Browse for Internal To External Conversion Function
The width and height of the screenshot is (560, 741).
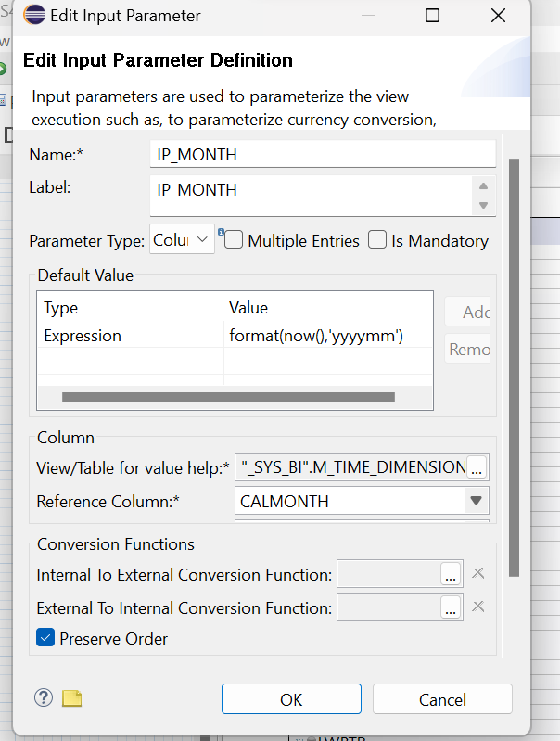click(x=451, y=574)
